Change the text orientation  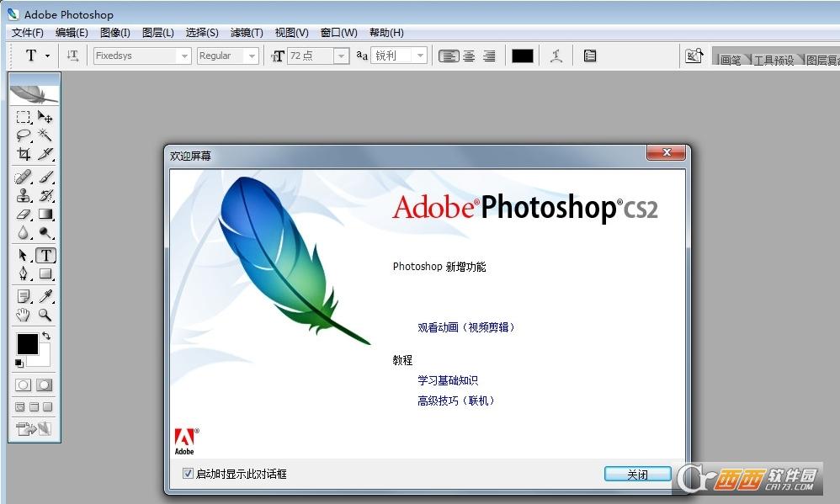point(73,56)
